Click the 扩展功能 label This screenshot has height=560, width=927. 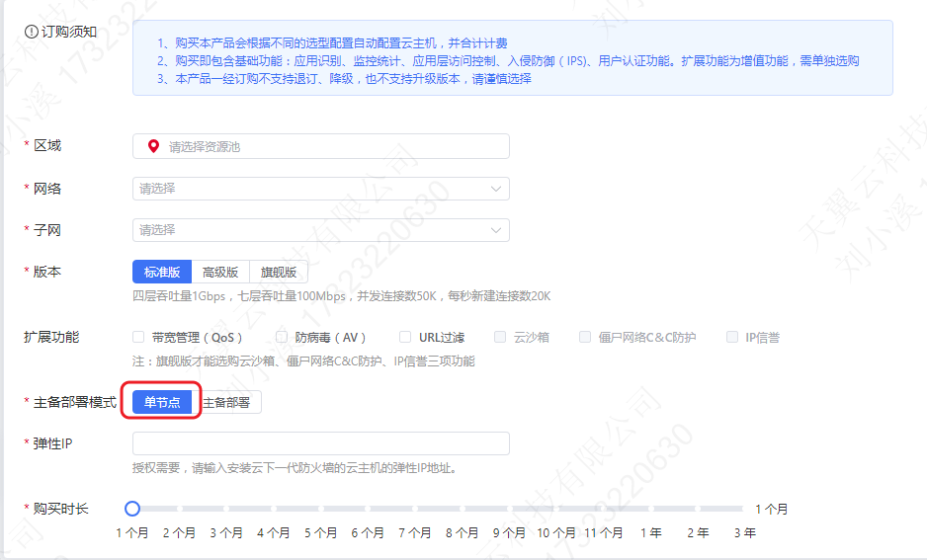coord(51,338)
